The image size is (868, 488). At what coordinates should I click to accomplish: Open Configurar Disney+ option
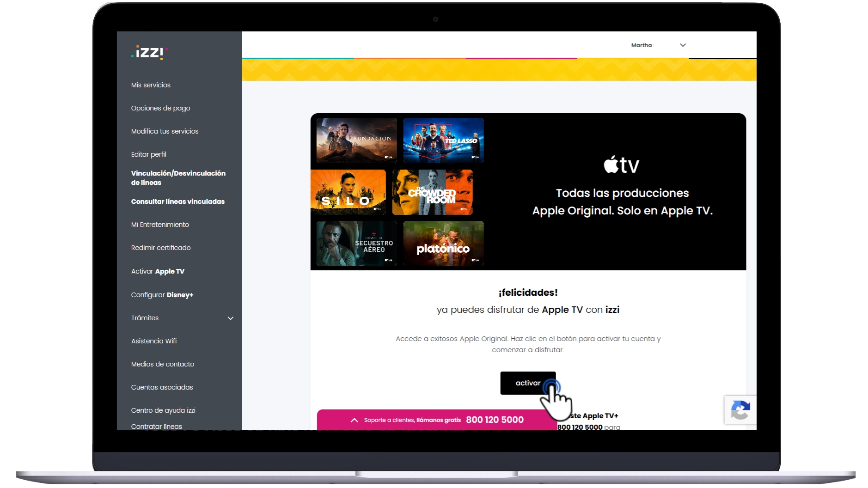pos(162,295)
